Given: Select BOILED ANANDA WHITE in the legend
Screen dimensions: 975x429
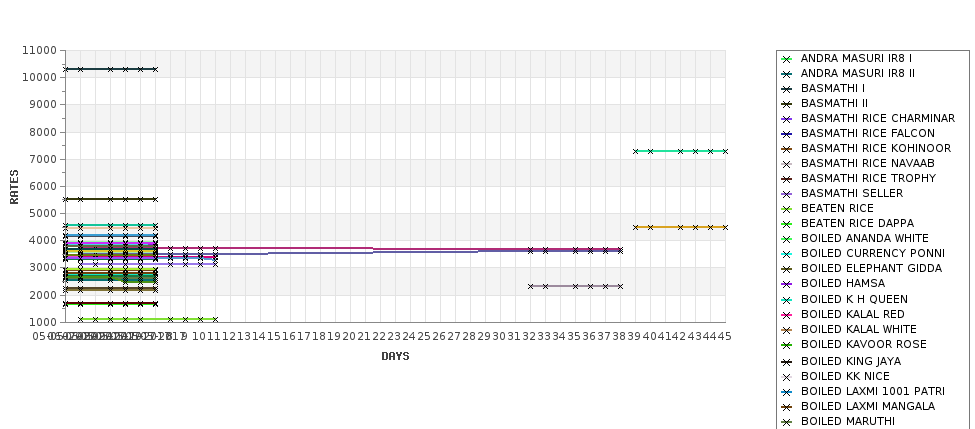Looking at the screenshot, I should point(864,238).
